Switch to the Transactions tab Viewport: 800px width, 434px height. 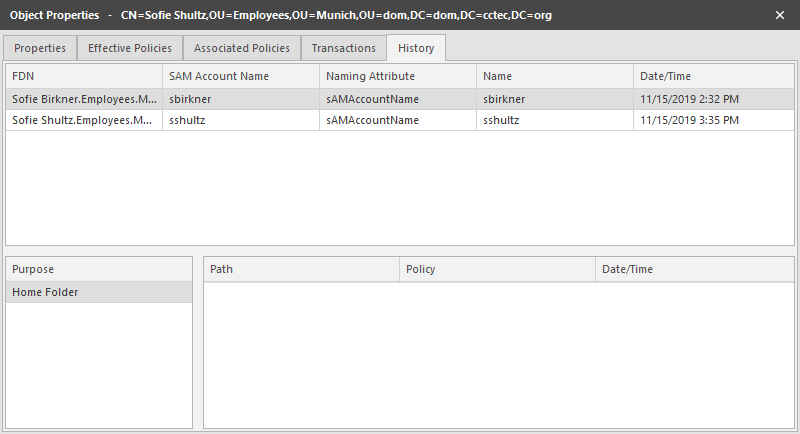point(343,48)
